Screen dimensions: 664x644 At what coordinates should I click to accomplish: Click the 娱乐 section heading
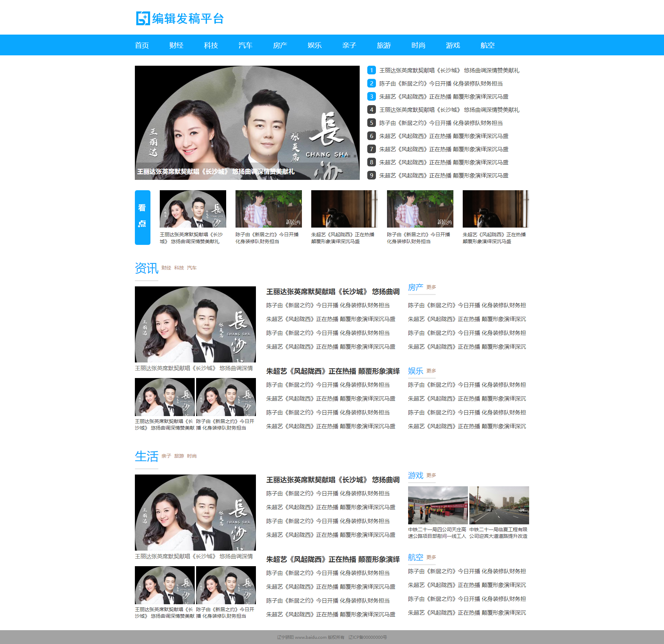415,371
